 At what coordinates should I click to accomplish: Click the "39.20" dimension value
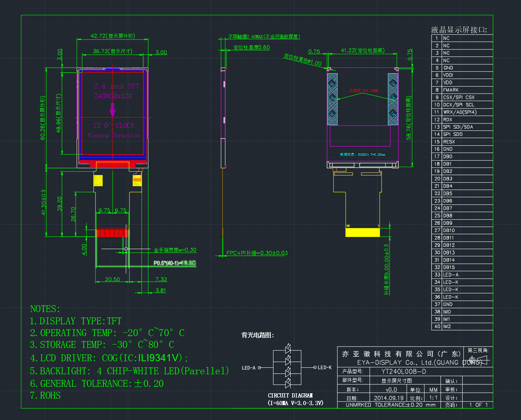tap(59, 204)
